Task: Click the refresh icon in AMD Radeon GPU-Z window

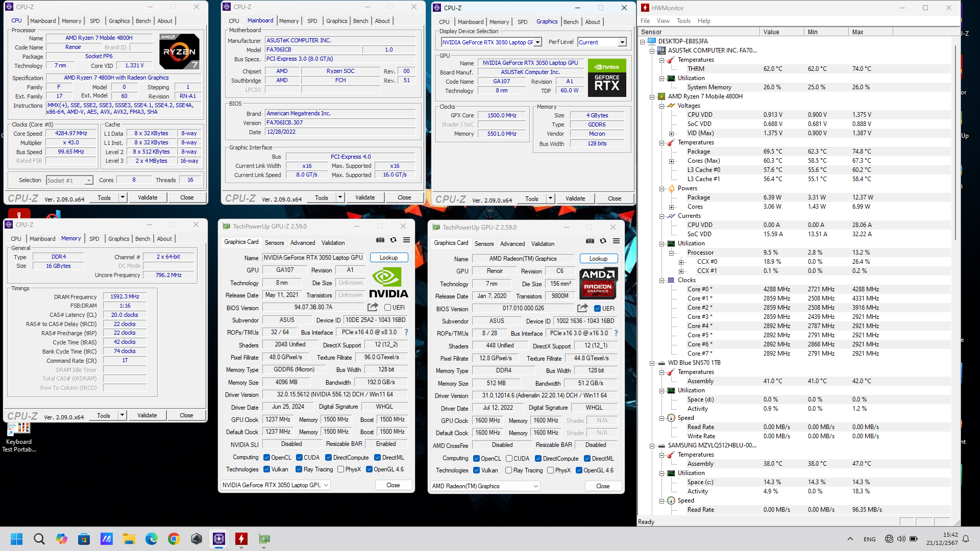Action: [x=603, y=241]
